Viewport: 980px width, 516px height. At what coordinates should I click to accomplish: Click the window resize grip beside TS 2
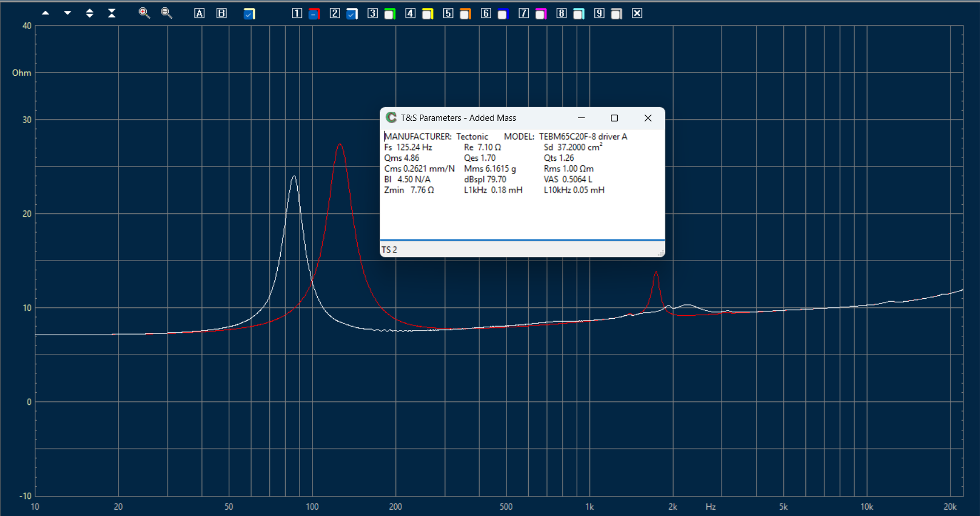pyautogui.click(x=661, y=253)
